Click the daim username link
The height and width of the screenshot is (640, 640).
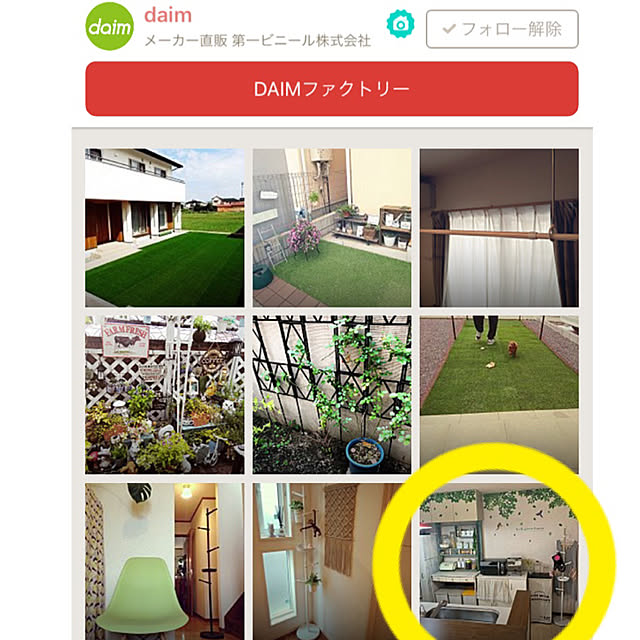(168, 15)
